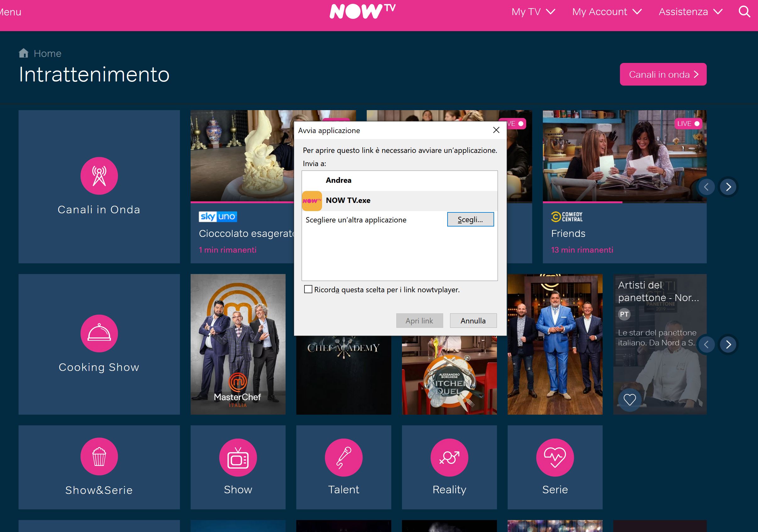Click the Serie tile label
The width and height of the screenshot is (758, 532).
click(555, 490)
